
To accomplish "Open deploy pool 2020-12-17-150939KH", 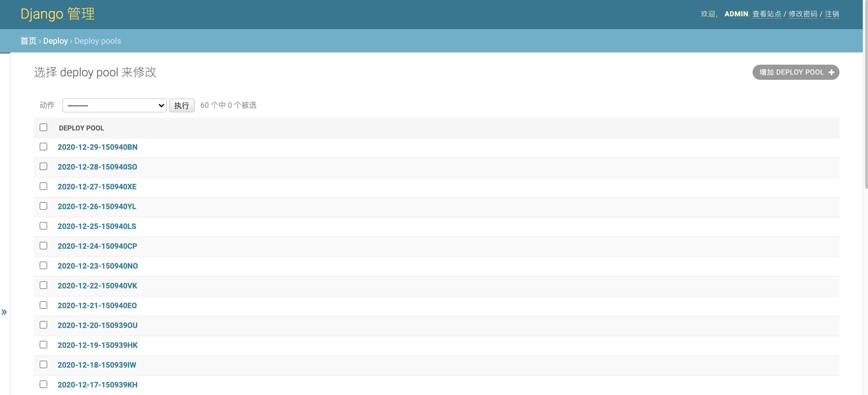I will (x=97, y=385).
